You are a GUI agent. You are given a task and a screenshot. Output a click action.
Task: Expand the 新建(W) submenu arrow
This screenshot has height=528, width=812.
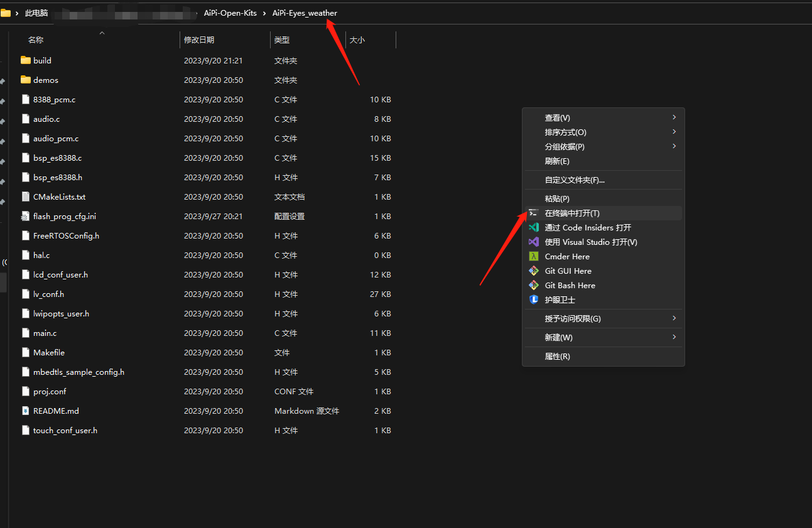pos(674,337)
